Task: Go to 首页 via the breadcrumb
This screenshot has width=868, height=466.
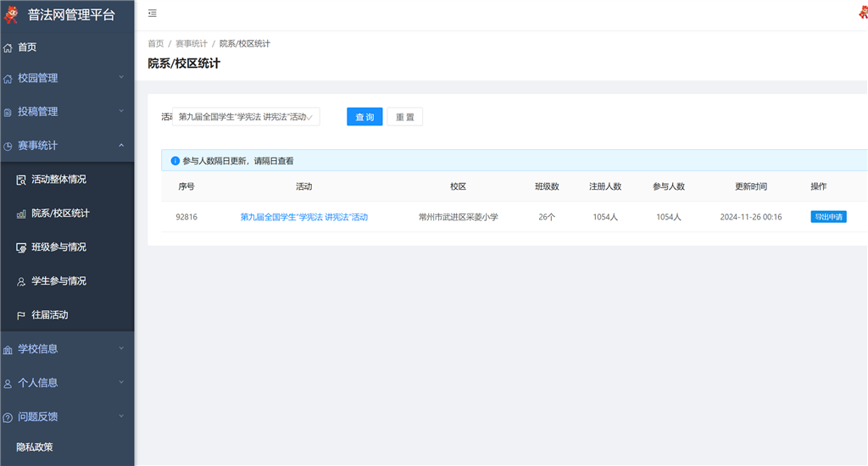Action: coord(155,43)
